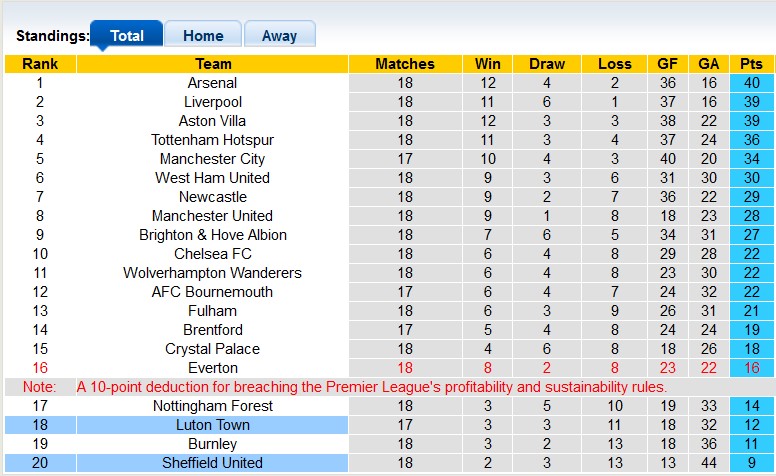The width and height of the screenshot is (776, 476).
Task: Switch to the Home standings tab
Action: tap(203, 36)
